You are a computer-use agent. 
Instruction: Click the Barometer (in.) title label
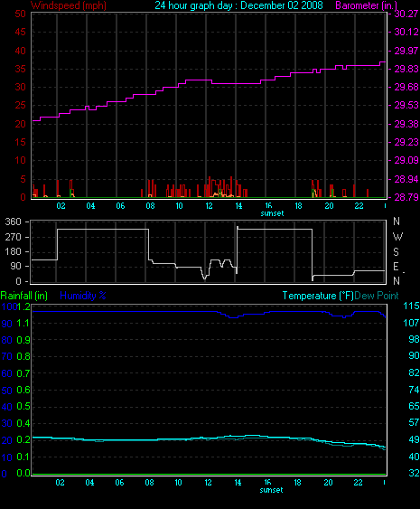point(366,5)
